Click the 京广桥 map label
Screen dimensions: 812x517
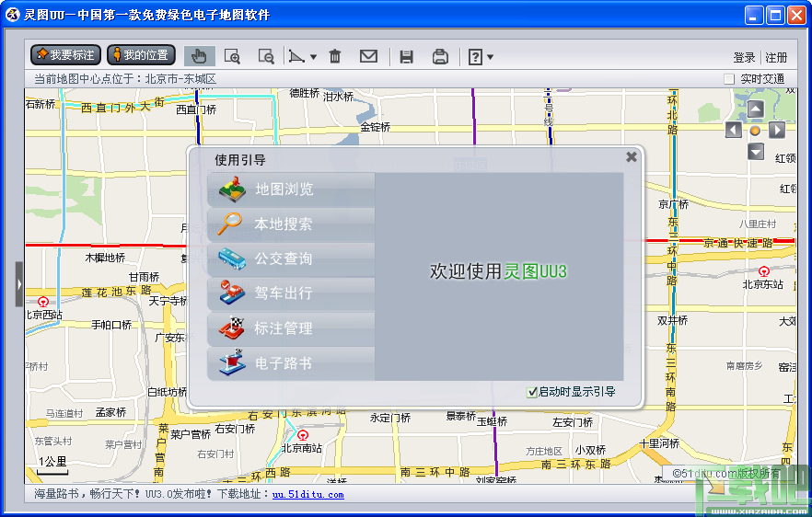673,204
